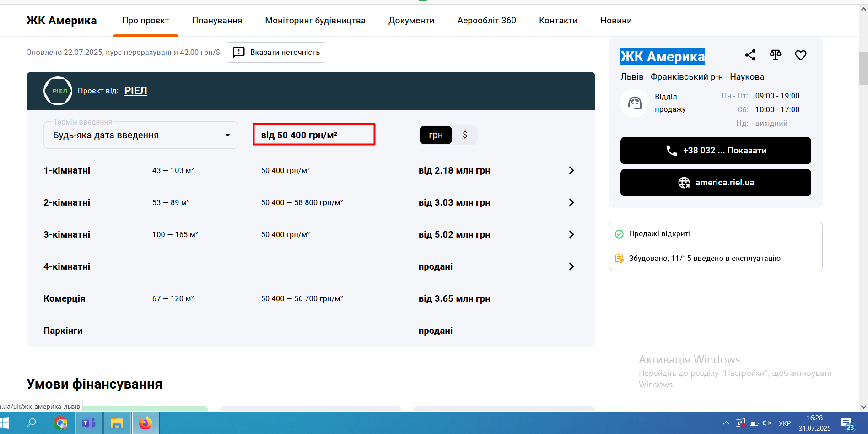868x434 pixels.
Task: Open the Контакти tab
Action: point(558,21)
